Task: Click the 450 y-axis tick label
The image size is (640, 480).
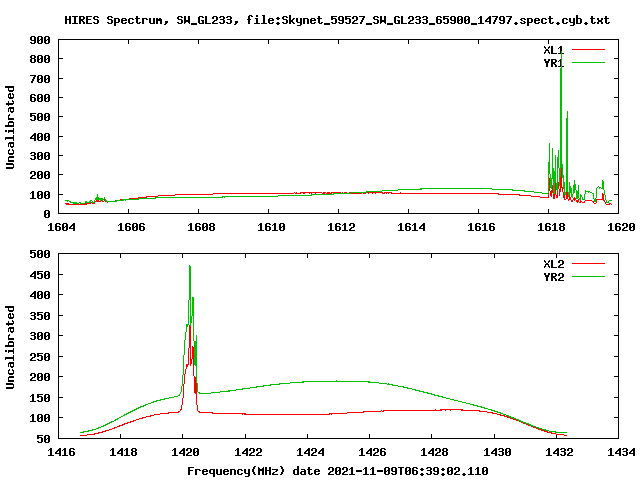Action: tap(40, 275)
